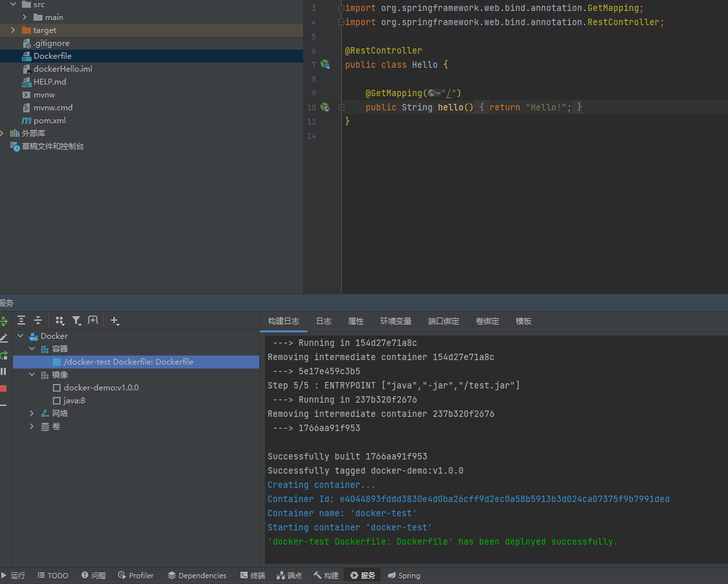
Task: Expand the 卷 volumes node
Action: pos(32,426)
